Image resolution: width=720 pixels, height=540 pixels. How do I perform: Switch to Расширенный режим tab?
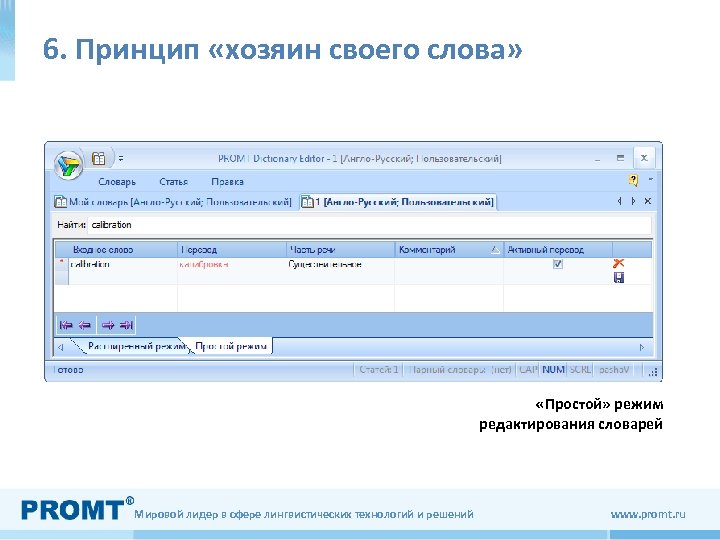point(135,346)
